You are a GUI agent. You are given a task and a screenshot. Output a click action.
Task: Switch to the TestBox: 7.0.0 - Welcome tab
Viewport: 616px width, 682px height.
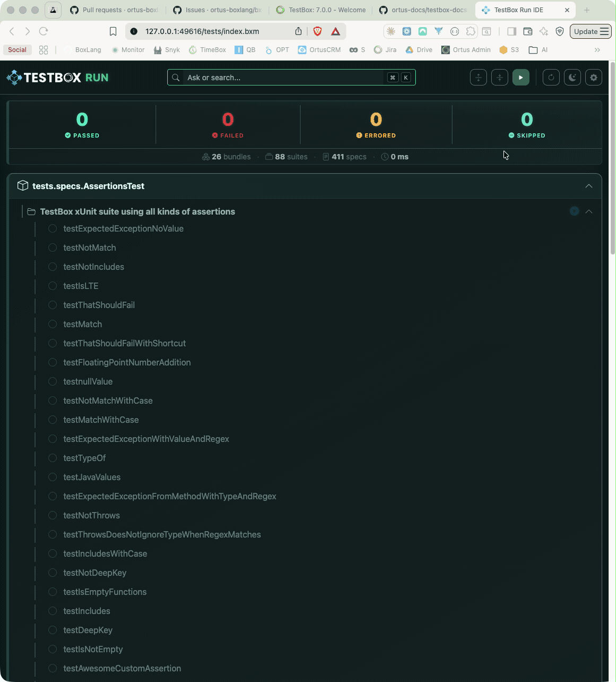click(x=321, y=10)
